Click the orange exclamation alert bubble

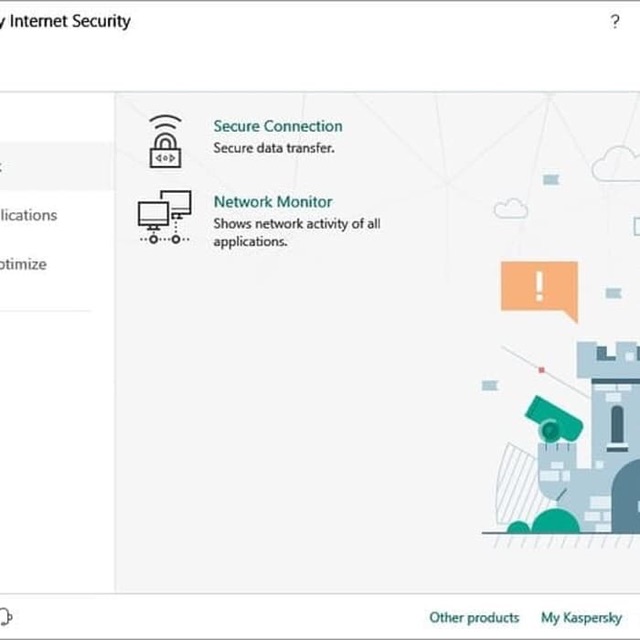(539, 288)
